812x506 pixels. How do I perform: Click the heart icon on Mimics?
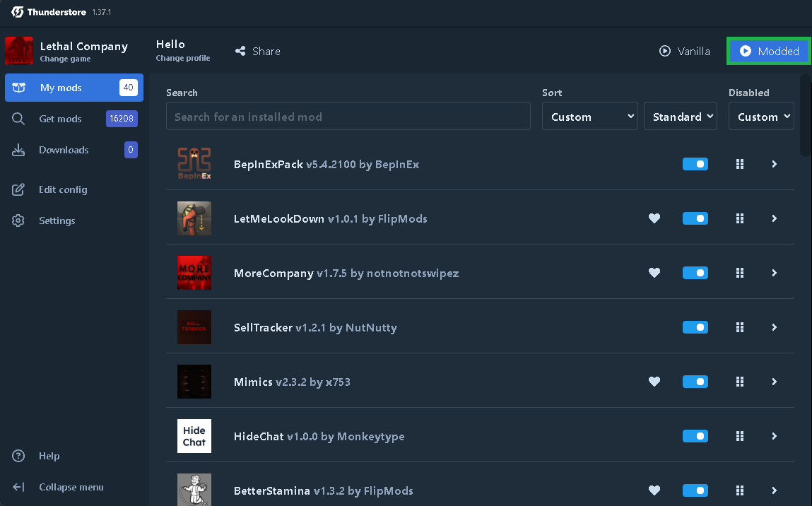tap(654, 382)
